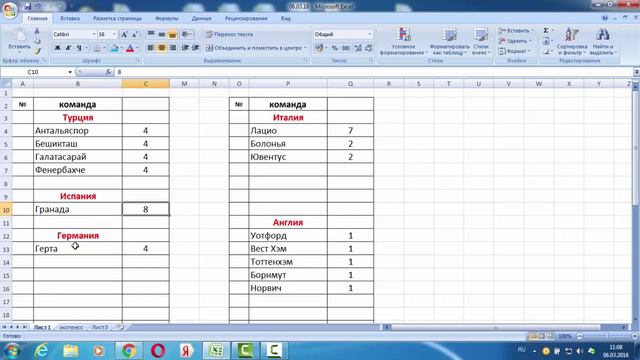Screen dimensions: 640x360
Task: Open Сортировка и фильтр dropdown
Action: [x=572, y=41]
